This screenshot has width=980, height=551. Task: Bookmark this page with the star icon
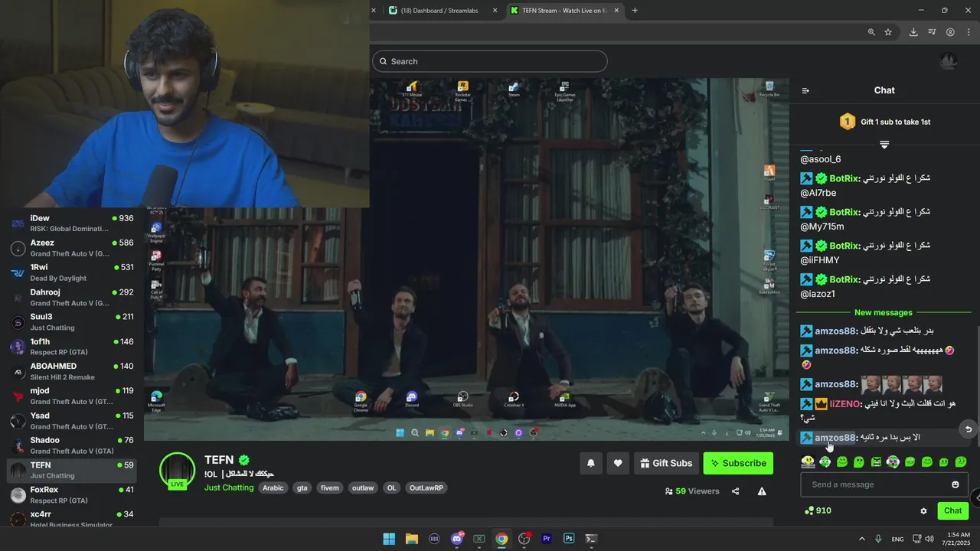pyautogui.click(x=888, y=32)
